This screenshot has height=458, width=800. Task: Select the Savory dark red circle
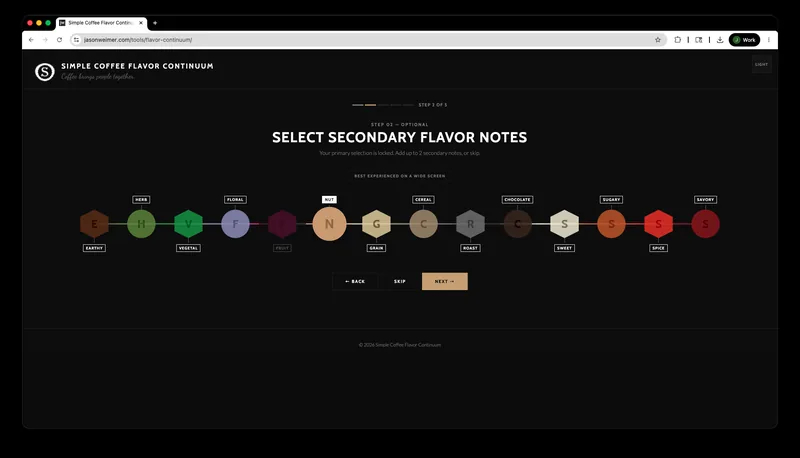tap(705, 223)
